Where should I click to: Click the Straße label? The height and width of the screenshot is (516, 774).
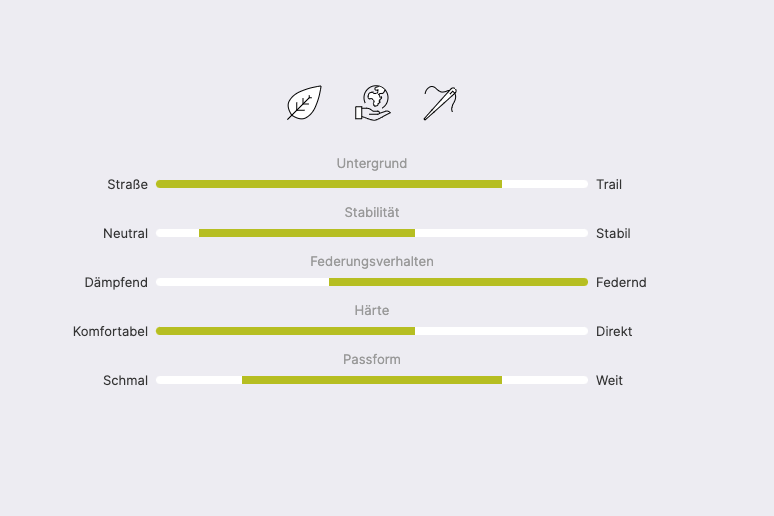(128, 184)
